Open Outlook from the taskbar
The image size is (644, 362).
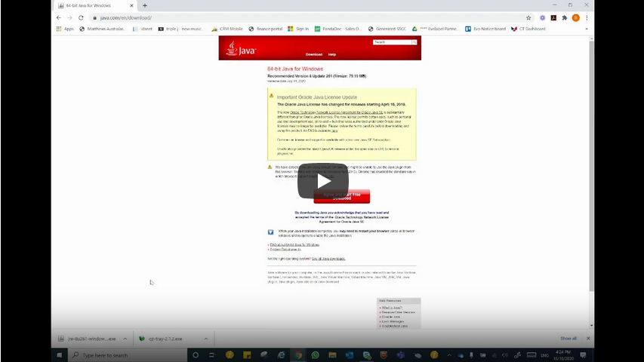pos(350,355)
